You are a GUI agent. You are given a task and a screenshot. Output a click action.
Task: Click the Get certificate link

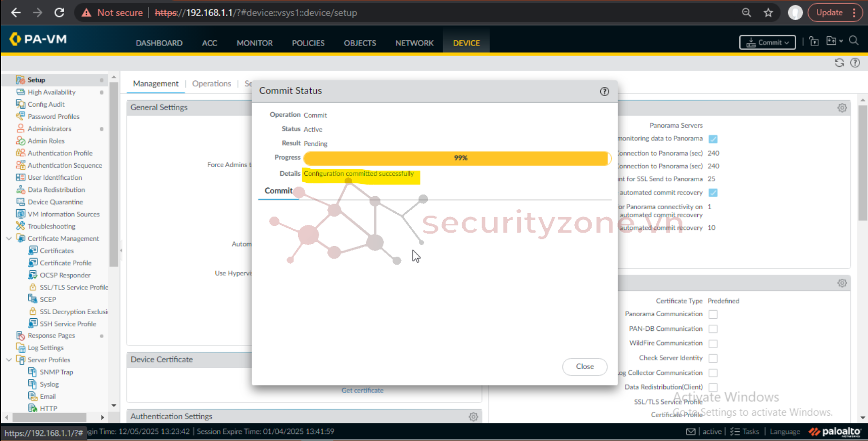pyautogui.click(x=362, y=390)
